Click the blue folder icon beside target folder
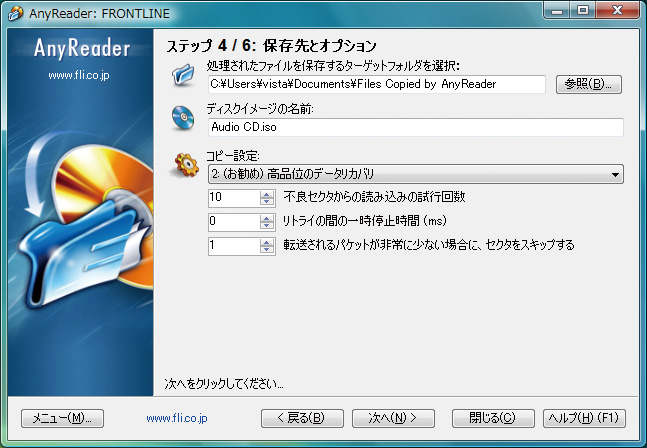The width and height of the screenshot is (647, 448). 183,75
